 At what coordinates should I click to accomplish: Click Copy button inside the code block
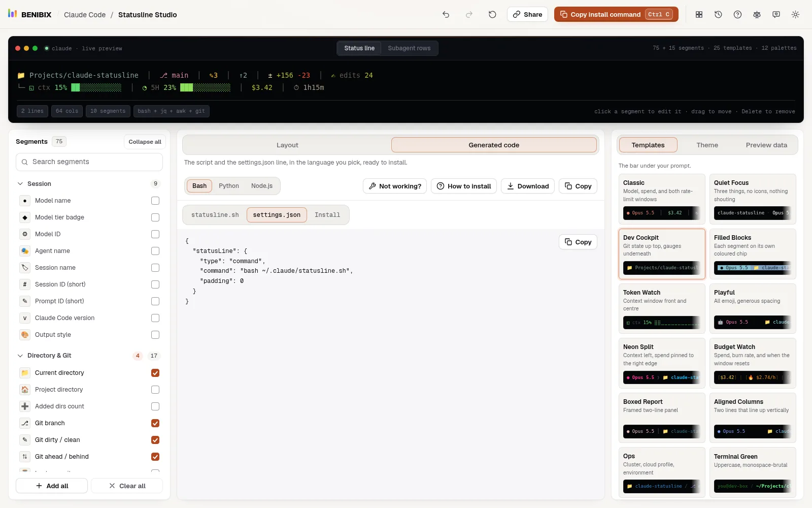click(x=578, y=242)
